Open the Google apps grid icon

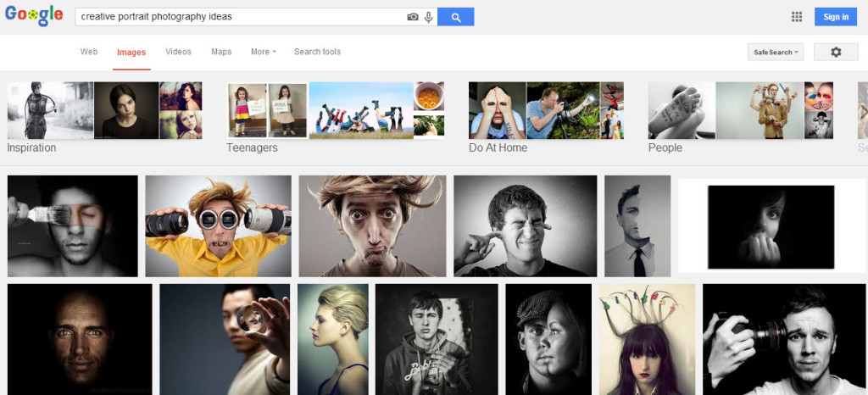(x=796, y=17)
